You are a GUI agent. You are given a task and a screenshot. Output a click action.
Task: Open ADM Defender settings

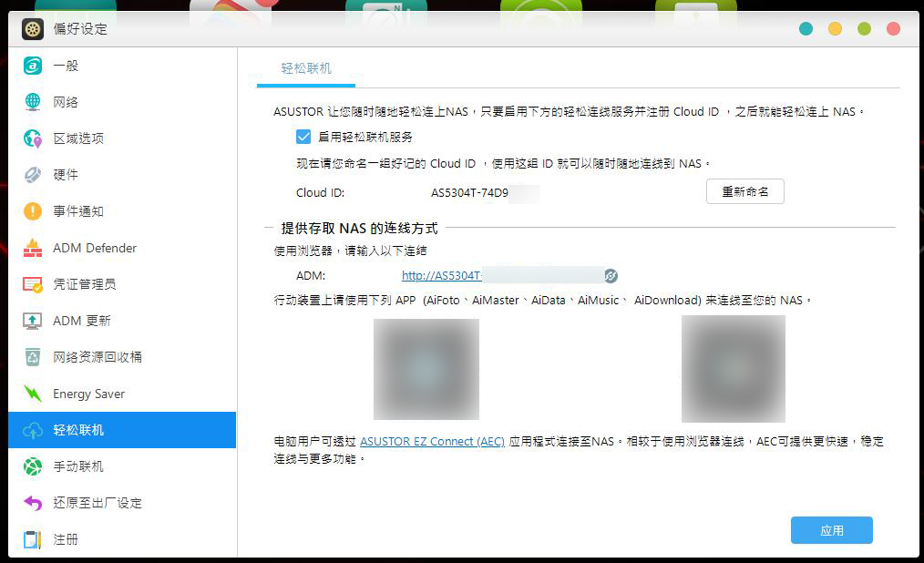(123, 248)
